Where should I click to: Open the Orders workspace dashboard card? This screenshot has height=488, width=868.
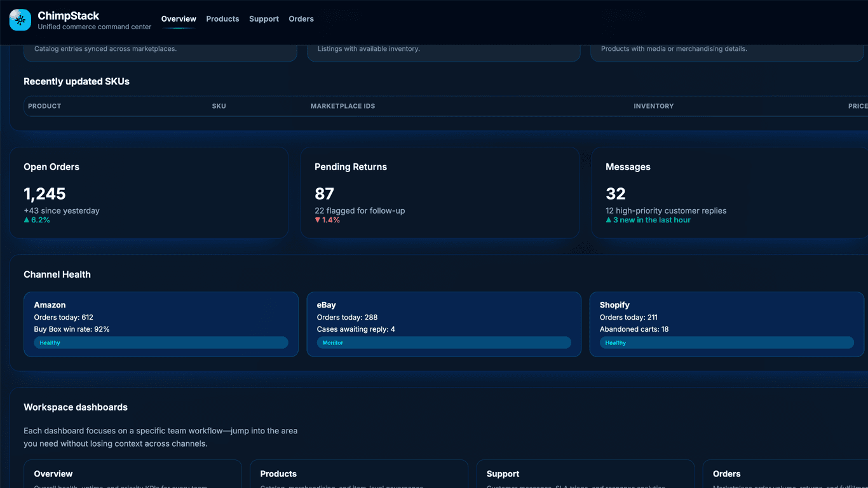point(785,474)
